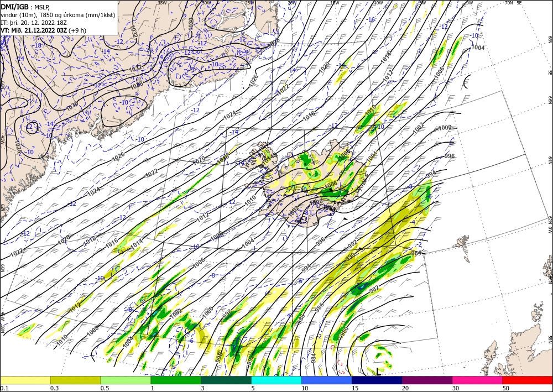Click the navy 15 mm legend swatch

377,380
